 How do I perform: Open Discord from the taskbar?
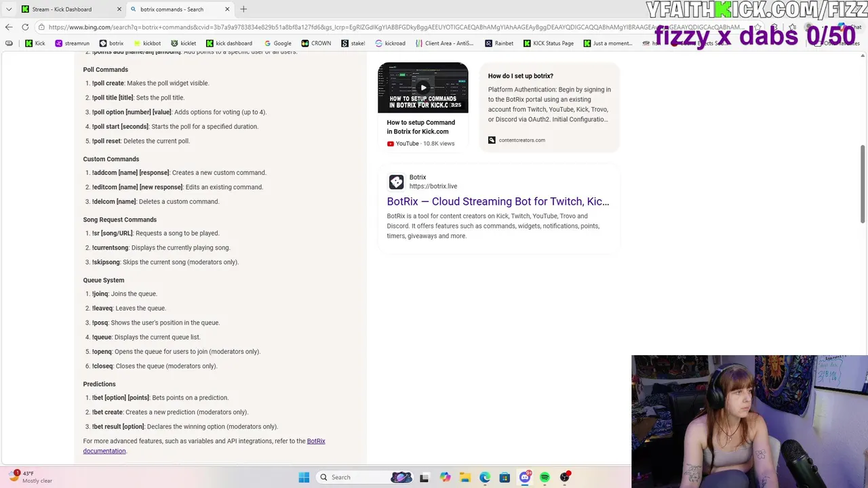[x=525, y=477]
